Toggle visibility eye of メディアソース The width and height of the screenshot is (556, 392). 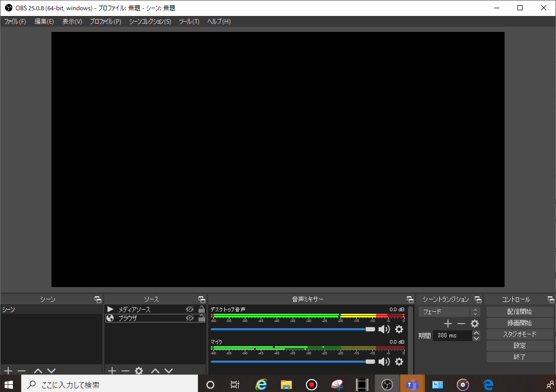(190, 309)
